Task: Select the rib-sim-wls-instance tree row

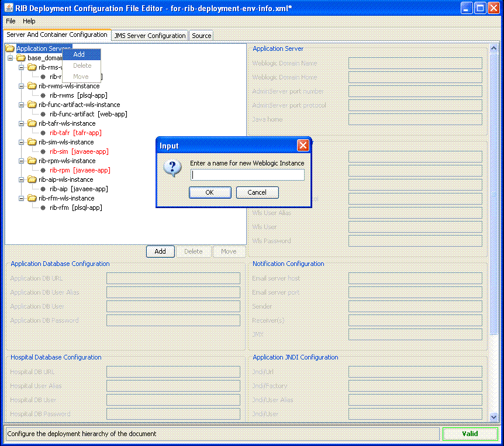Action: (66, 142)
